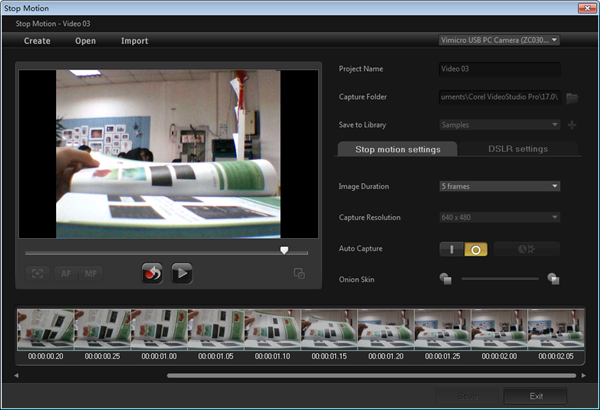Browse for capture folder icon
The image size is (600, 410).
coord(572,97)
